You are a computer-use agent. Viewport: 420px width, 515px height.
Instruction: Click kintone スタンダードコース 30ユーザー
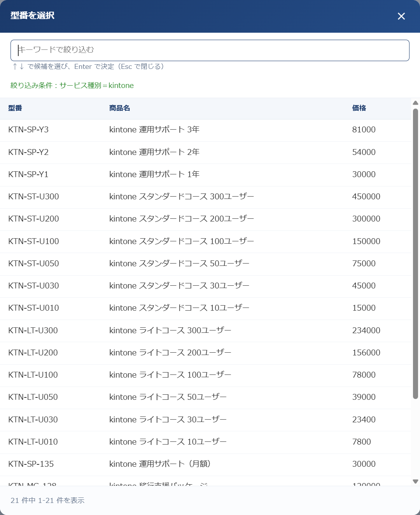pyautogui.click(x=179, y=286)
